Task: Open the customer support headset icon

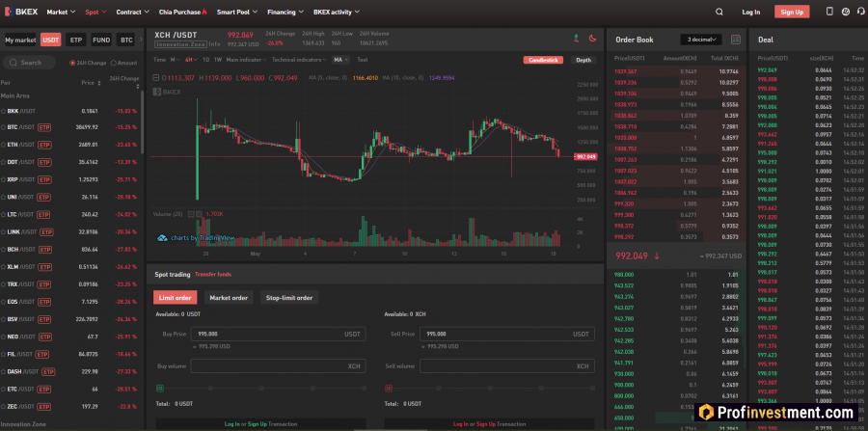Action: pyautogui.click(x=861, y=12)
